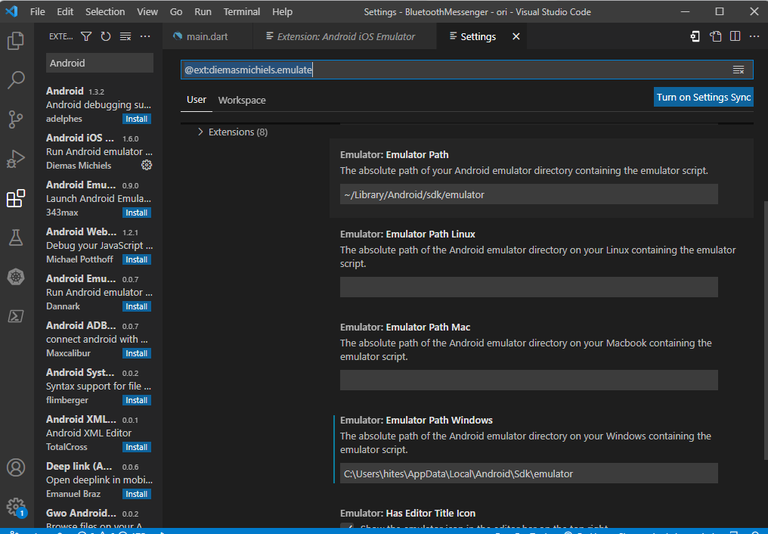The height and width of the screenshot is (534, 768).
Task: Open the Source Control view
Action: [x=16, y=120]
